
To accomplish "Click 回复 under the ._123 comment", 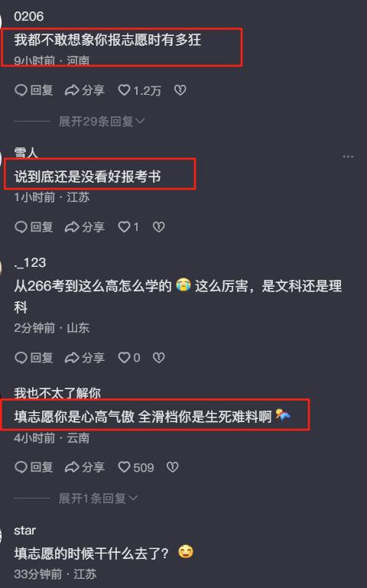I will (x=34, y=358).
